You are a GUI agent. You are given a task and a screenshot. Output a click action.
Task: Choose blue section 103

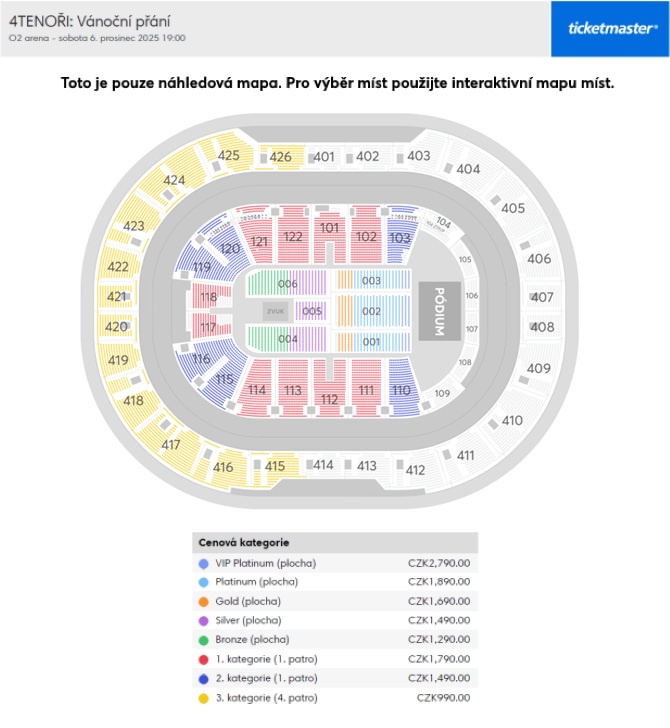[400, 238]
